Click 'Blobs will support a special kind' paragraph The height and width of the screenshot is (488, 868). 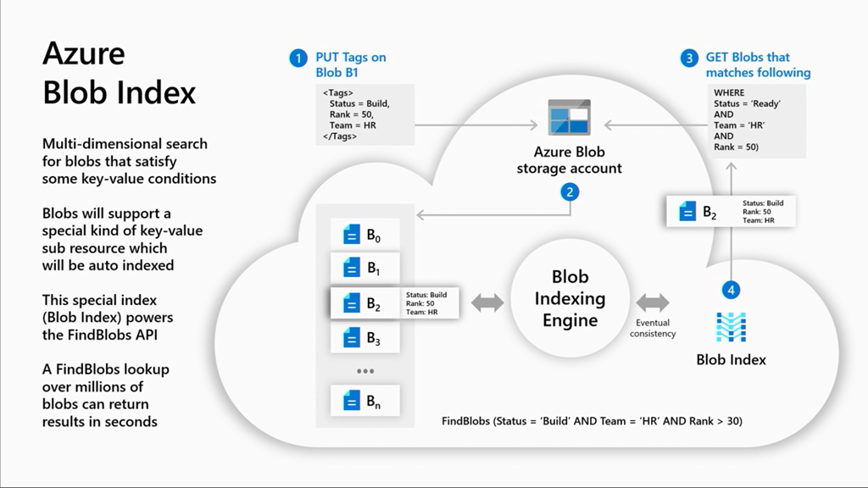point(122,240)
